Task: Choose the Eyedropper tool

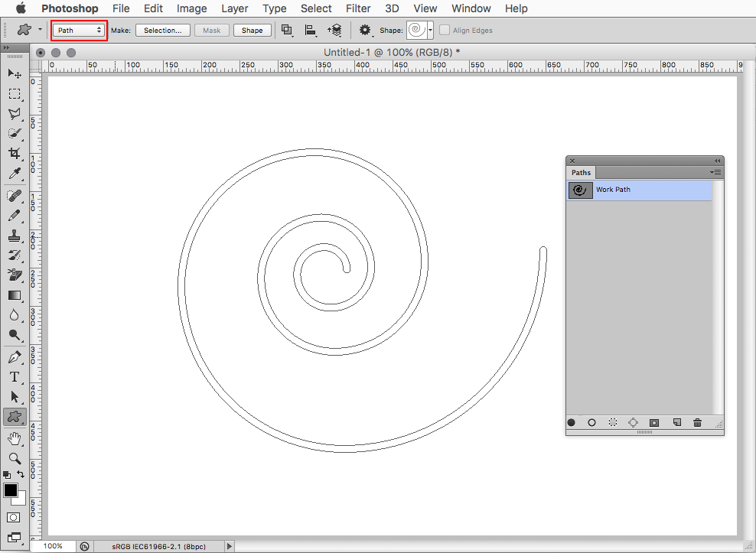Action: [15, 174]
